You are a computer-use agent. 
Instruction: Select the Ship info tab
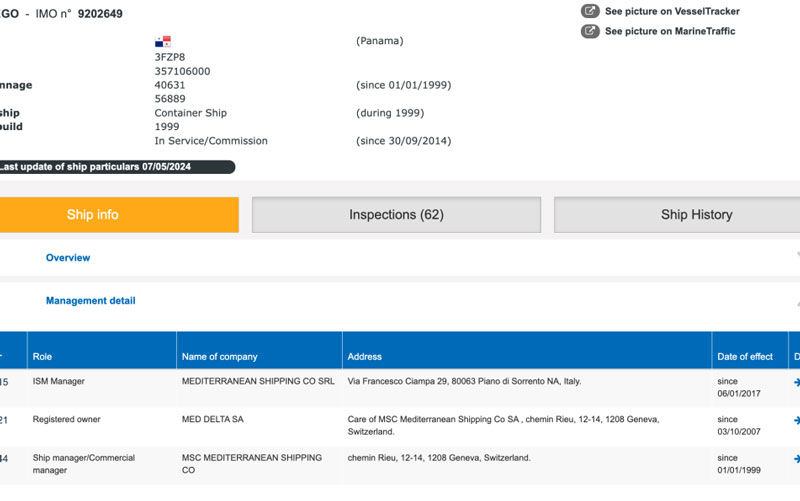tap(119, 215)
